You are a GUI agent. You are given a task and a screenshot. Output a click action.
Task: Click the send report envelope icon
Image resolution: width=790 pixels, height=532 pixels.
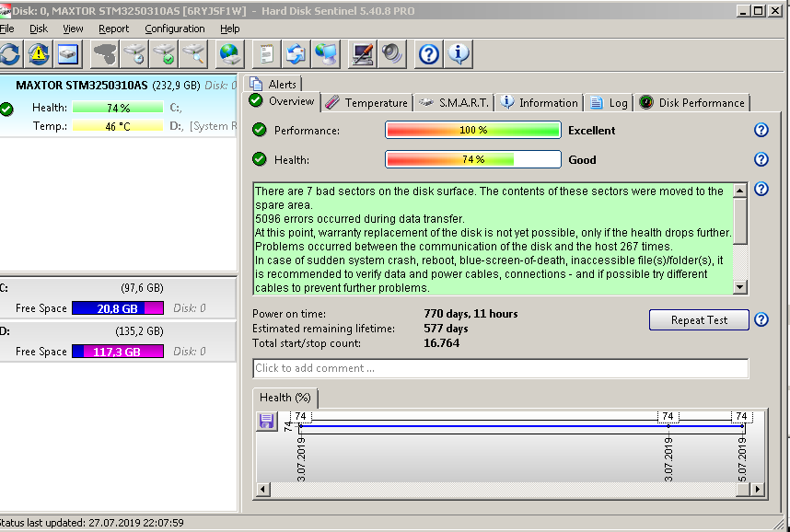[296, 54]
